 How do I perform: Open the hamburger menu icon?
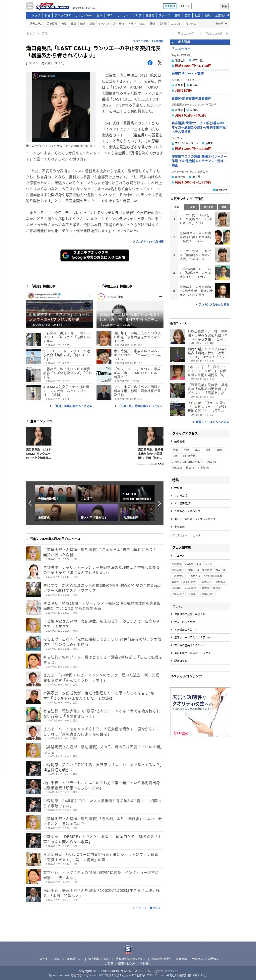click(x=29, y=6)
